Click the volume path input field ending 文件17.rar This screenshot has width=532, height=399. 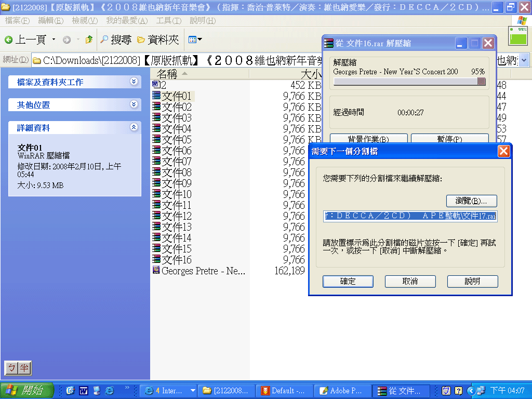[410, 216]
